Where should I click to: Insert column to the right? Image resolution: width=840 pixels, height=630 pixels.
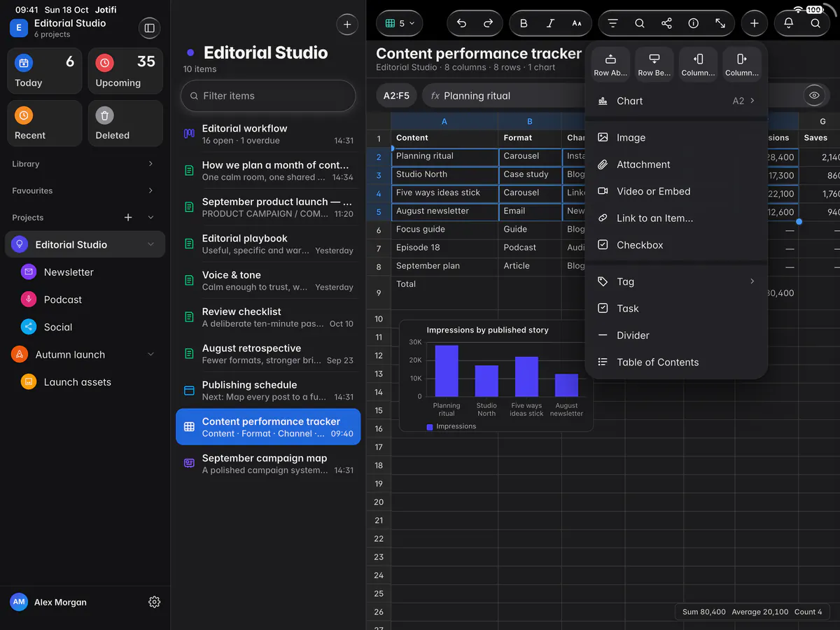(x=742, y=64)
